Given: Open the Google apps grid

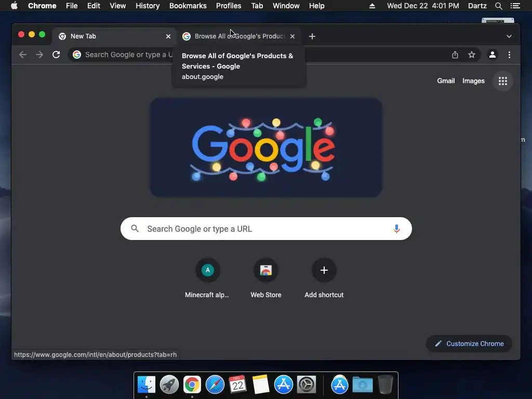Looking at the screenshot, I should pos(503,81).
